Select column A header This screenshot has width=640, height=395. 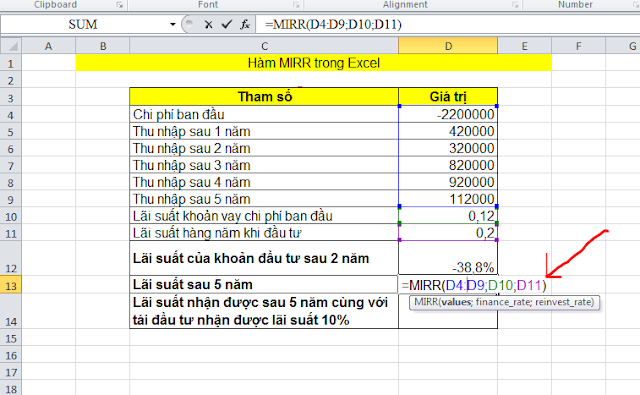pos(49,46)
